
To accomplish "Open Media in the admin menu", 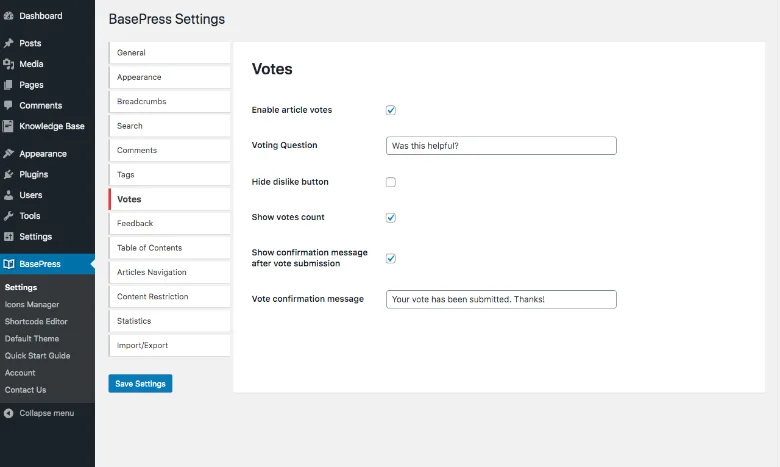I will (x=31, y=64).
